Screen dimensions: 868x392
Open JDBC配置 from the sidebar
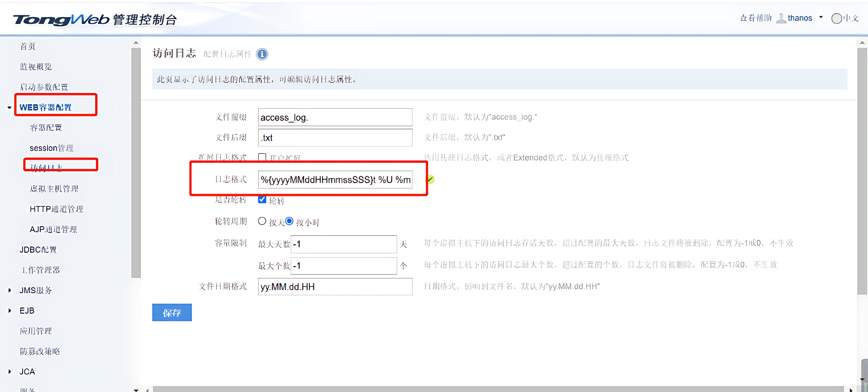(x=38, y=249)
